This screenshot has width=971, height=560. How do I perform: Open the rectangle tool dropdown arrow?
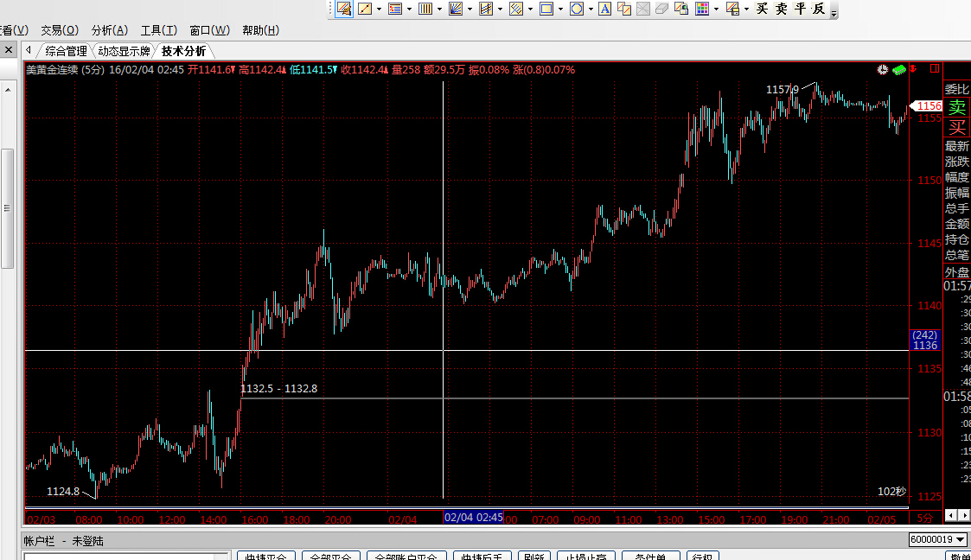pos(560,10)
